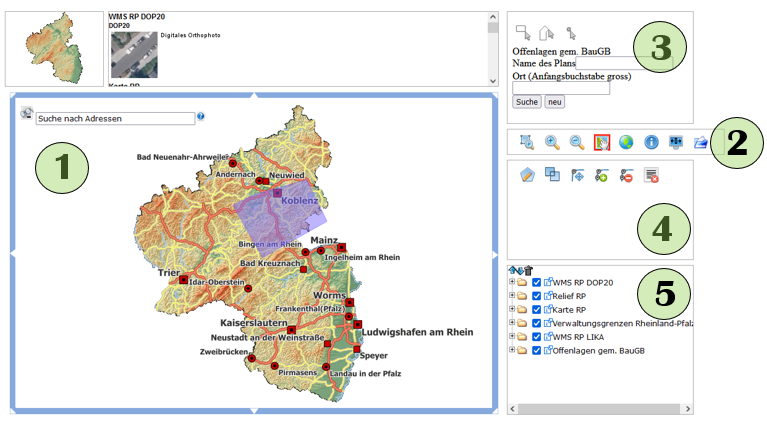767x421 pixels.
Task: Click the Suche nach Adressen field
Action: 114,118
